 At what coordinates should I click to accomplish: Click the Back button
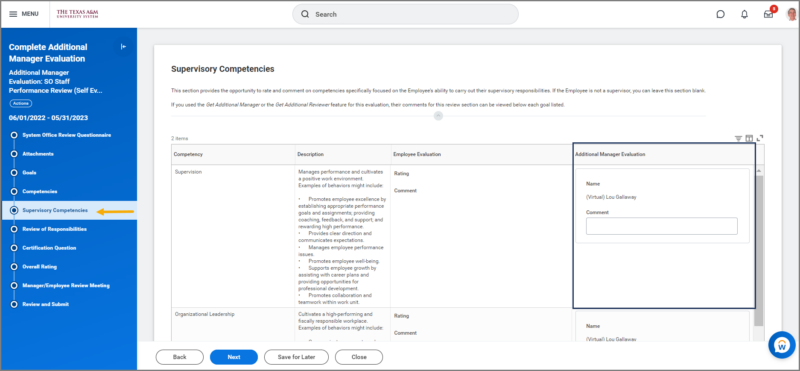click(x=180, y=357)
